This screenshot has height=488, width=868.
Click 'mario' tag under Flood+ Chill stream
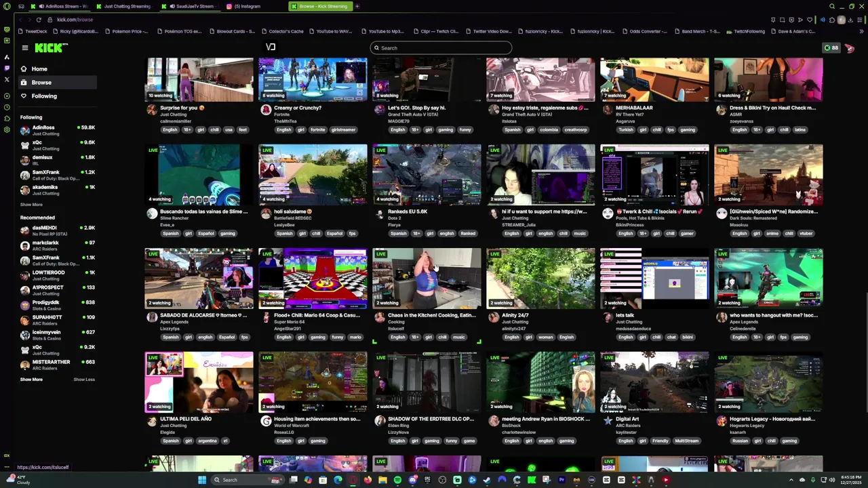click(355, 337)
